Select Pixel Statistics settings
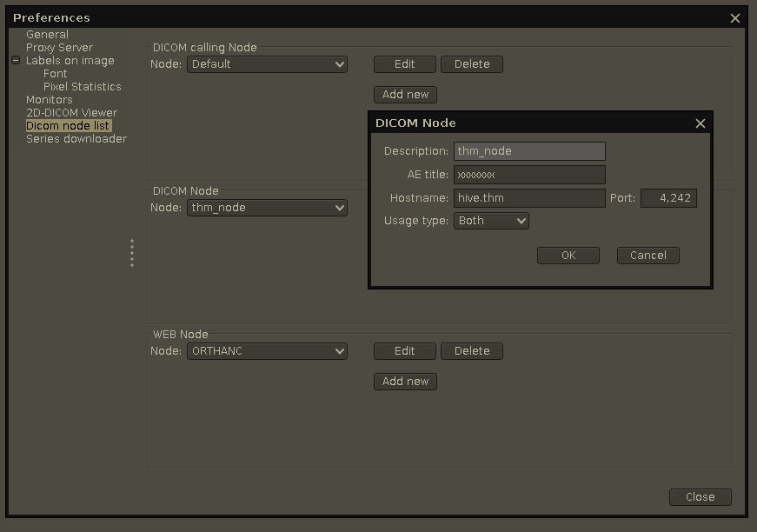The image size is (757, 532). tap(81, 86)
